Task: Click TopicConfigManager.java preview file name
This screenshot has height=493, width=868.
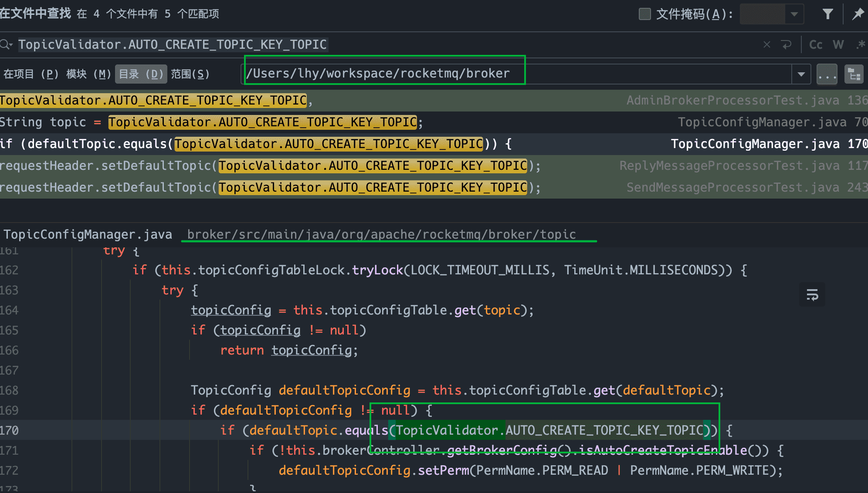Action: [88, 234]
